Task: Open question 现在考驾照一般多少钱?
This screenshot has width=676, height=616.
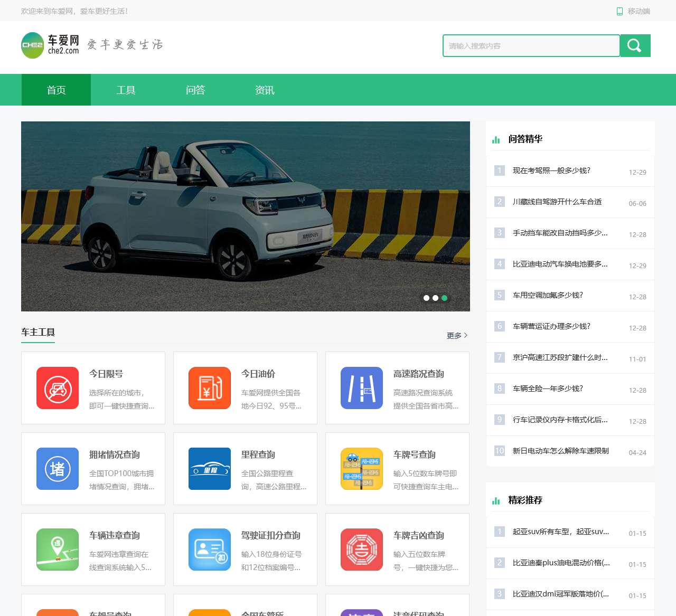Action: 551,170
